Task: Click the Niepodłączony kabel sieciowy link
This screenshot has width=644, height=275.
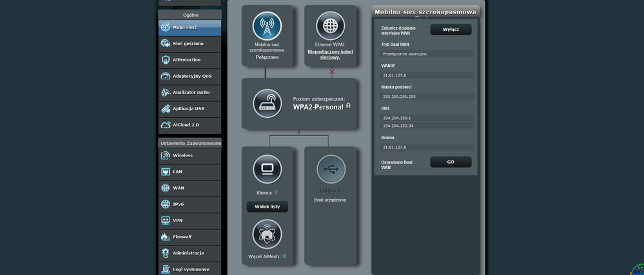Action: tap(330, 53)
